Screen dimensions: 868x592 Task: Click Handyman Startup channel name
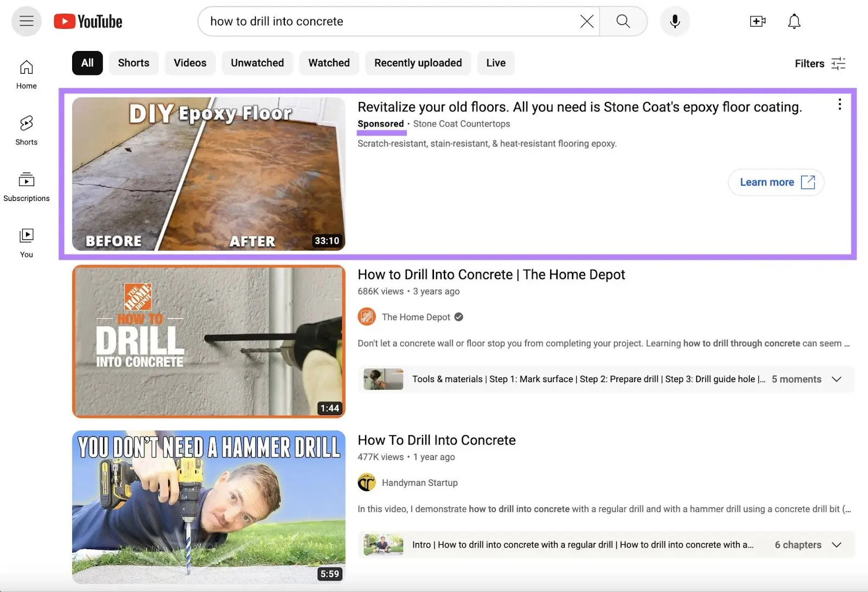420,482
